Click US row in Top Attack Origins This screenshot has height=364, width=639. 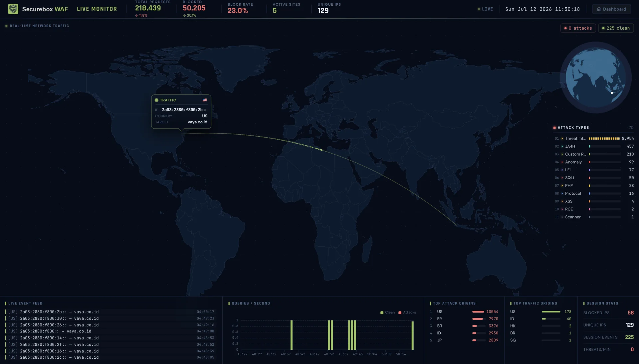point(464,312)
